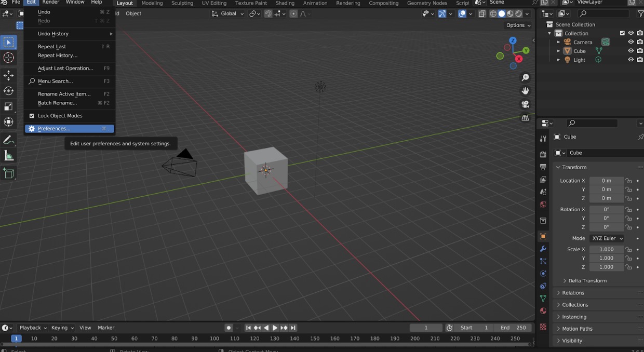Open the Options dropdown in viewport
644x352 pixels.
[x=518, y=25]
